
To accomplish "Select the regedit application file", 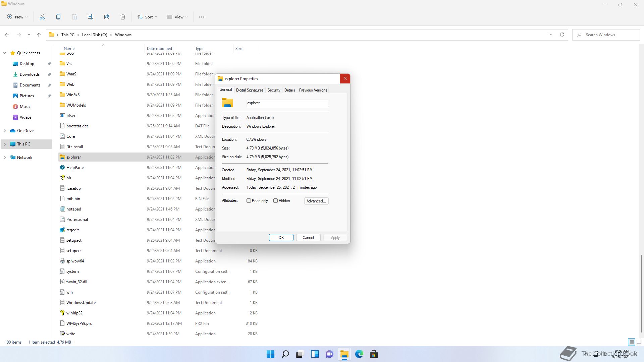I will click(72, 230).
